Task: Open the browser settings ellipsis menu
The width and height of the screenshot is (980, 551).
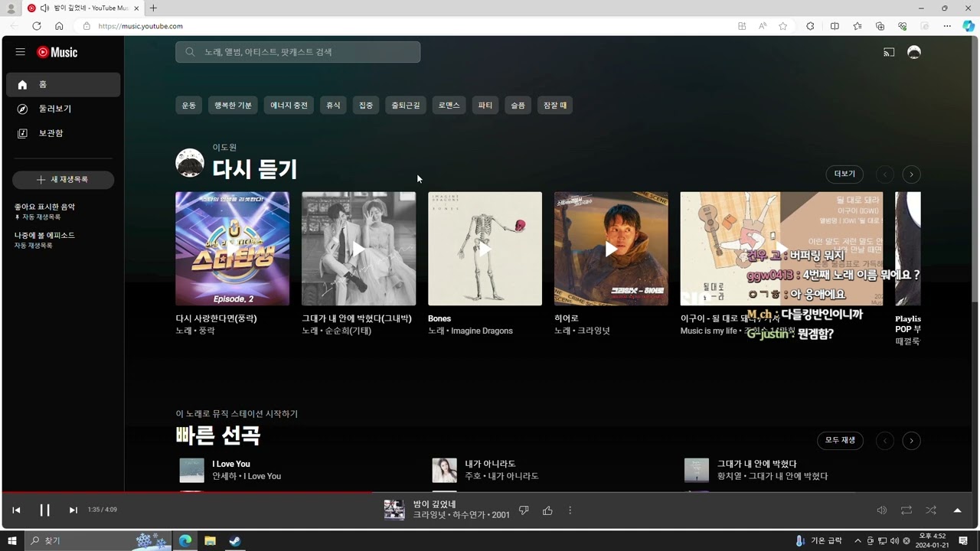Action: 947,26
